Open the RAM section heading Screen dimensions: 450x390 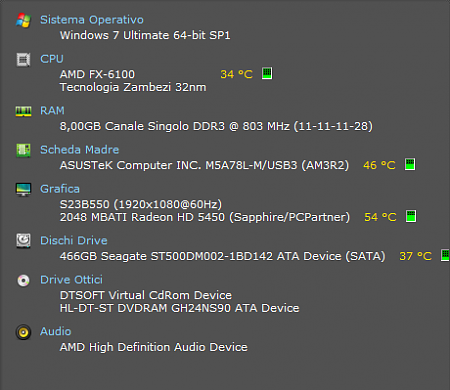coord(52,111)
